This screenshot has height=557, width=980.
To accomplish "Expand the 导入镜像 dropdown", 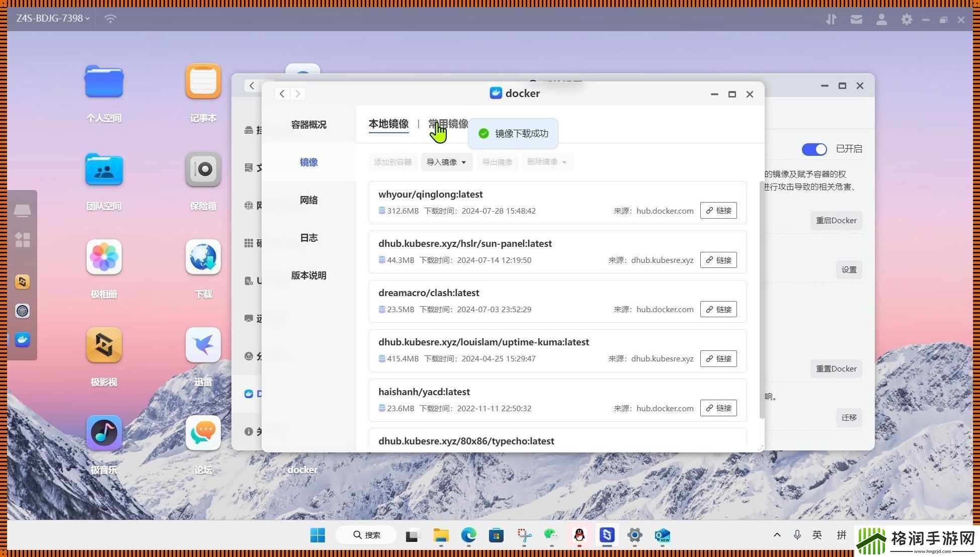I will [446, 162].
